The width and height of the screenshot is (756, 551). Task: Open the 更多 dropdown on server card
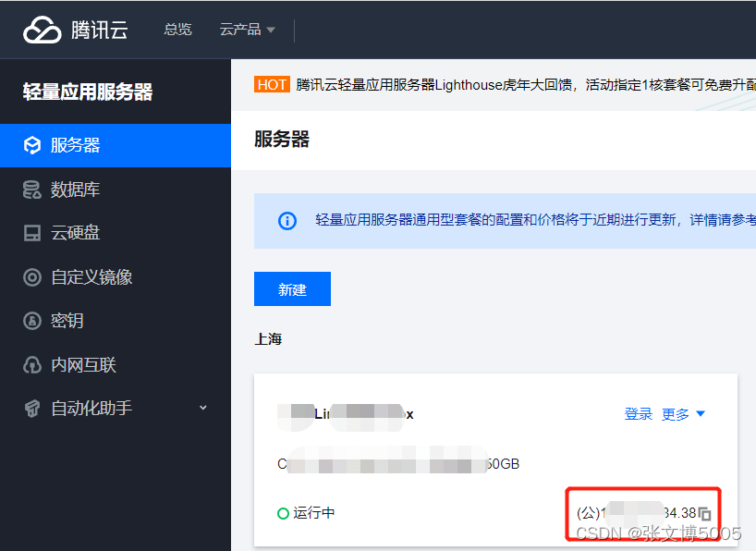click(x=683, y=414)
